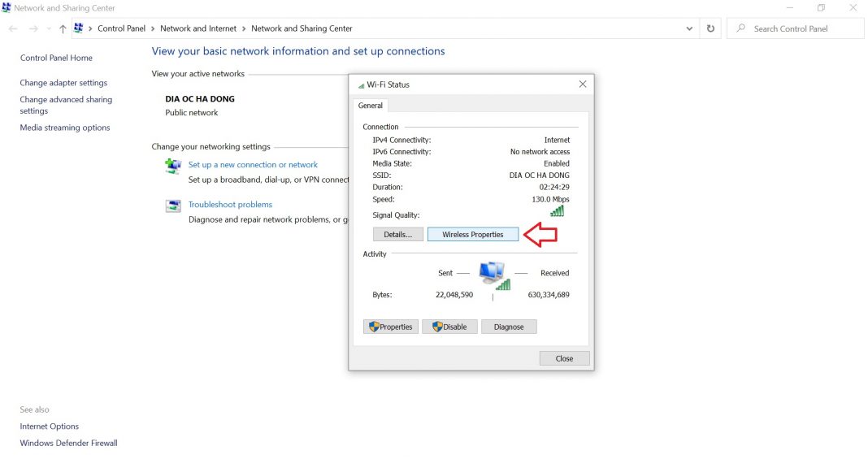The image size is (868, 459).
Task: Click the Set up new connection icon
Action: [173, 166]
